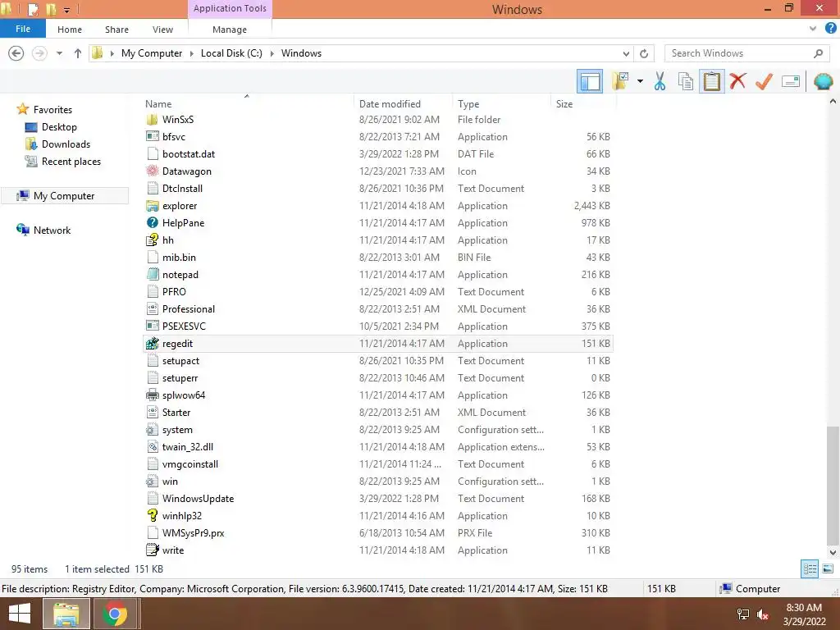The image size is (840, 630).
Task: Select Favorites in navigation pane
Action: 52,109
